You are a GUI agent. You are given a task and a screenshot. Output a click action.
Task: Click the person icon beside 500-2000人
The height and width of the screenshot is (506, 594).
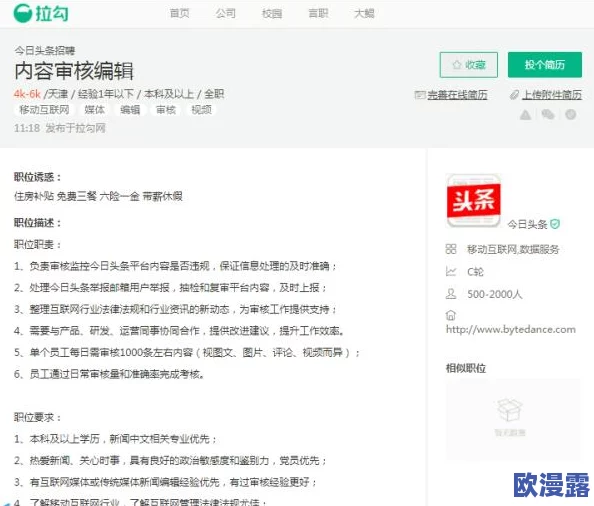point(451,294)
